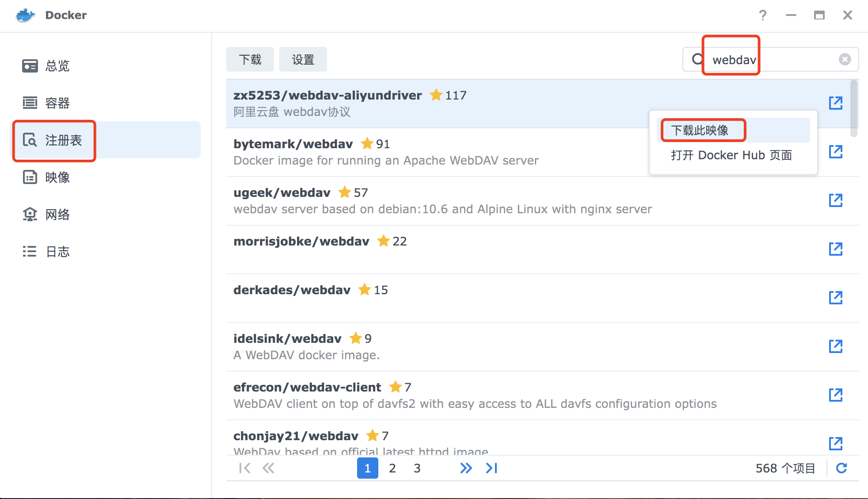Open the 容器 containers section
868x499 pixels.
click(x=105, y=103)
